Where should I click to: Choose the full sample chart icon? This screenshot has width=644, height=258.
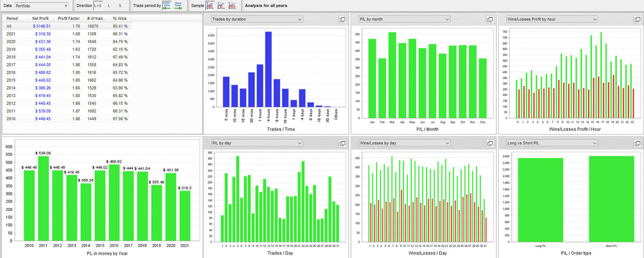210,5
